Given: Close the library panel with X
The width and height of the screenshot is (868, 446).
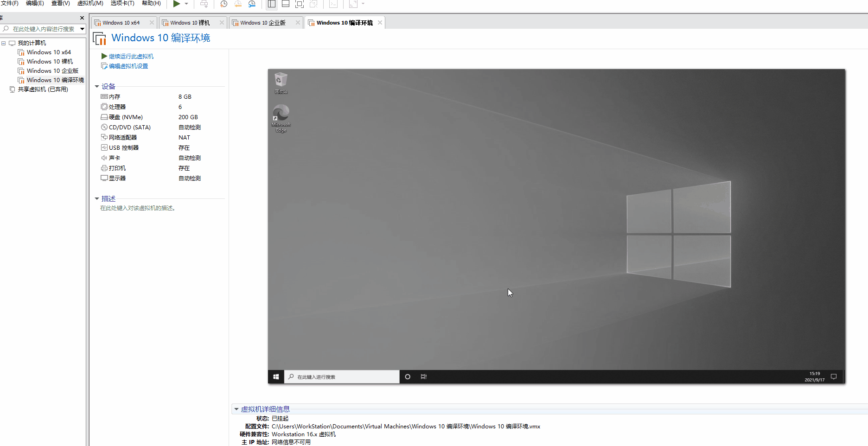Looking at the screenshot, I should (82, 18).
